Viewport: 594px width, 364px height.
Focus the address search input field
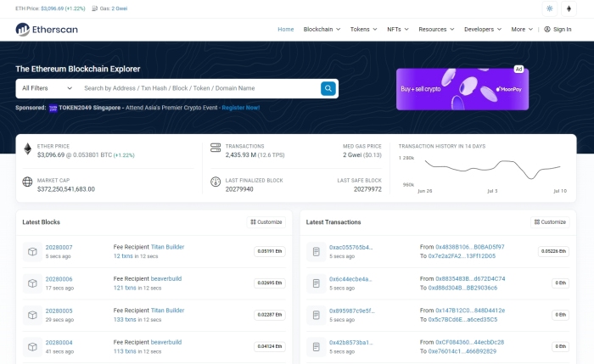pyautogui.click(x=199, y=88)
